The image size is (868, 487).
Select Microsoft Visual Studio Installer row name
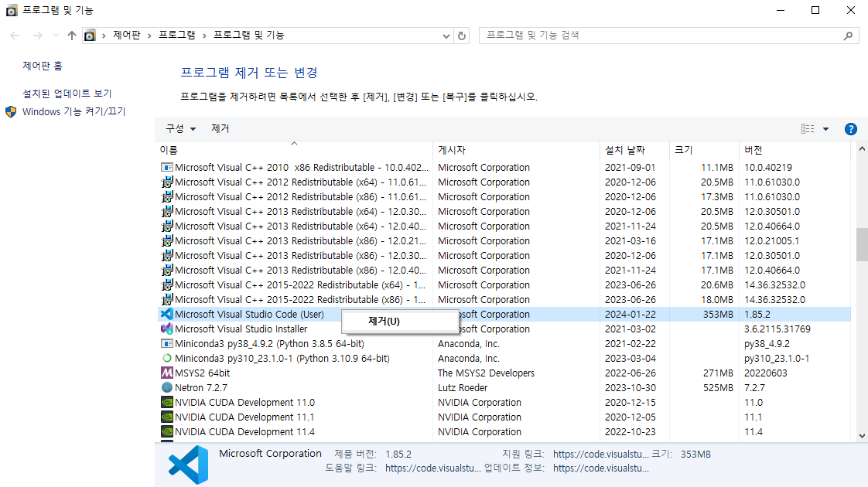241,329
